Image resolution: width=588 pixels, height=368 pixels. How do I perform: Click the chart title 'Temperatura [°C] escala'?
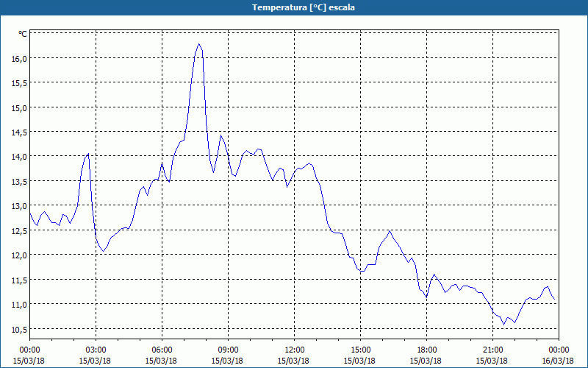tap(304, 7)
